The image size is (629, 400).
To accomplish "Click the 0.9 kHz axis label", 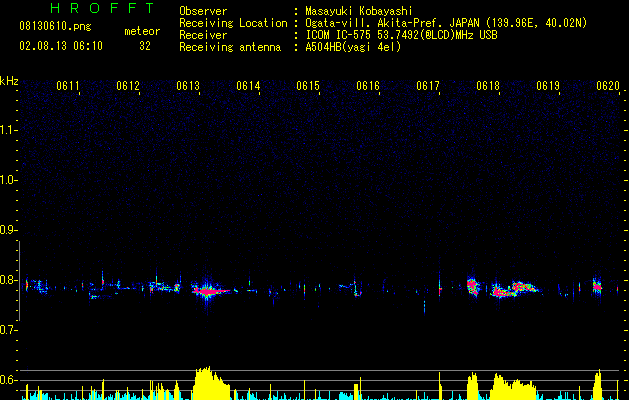I will pos(8,230).
